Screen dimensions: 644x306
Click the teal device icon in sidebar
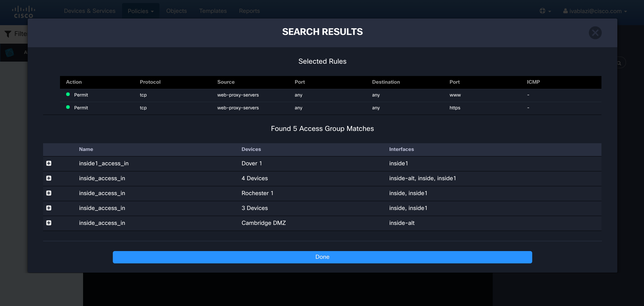tap(9, 53)
